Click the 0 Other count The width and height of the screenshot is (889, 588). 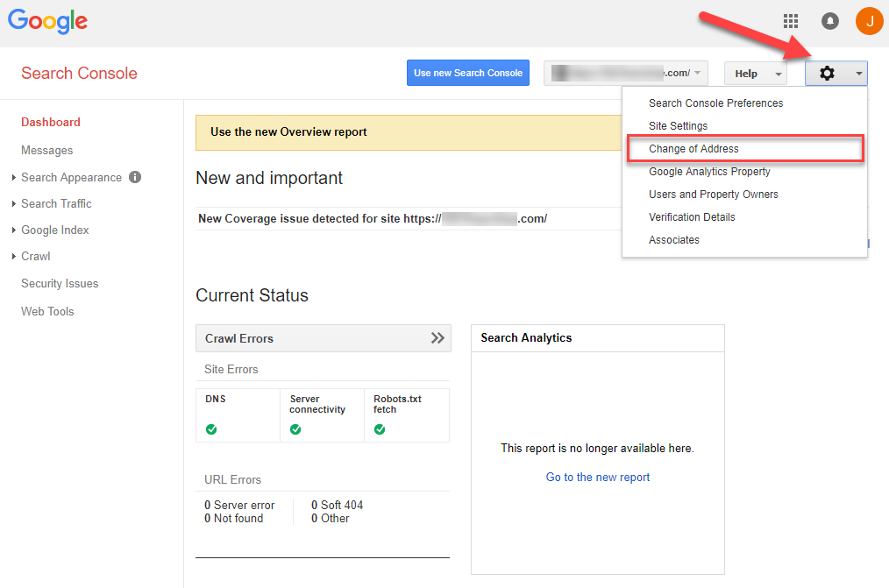(330, 518)
